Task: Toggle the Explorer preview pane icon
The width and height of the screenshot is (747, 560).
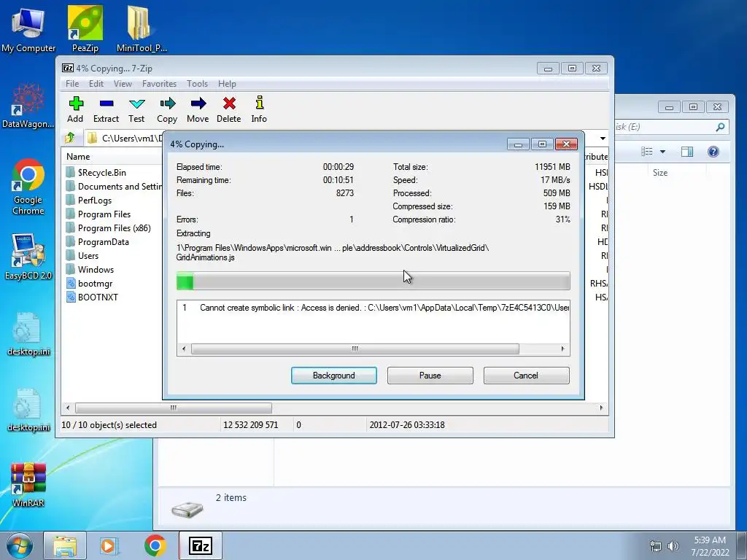Action: pyautogui.click(x=687, y=152)
